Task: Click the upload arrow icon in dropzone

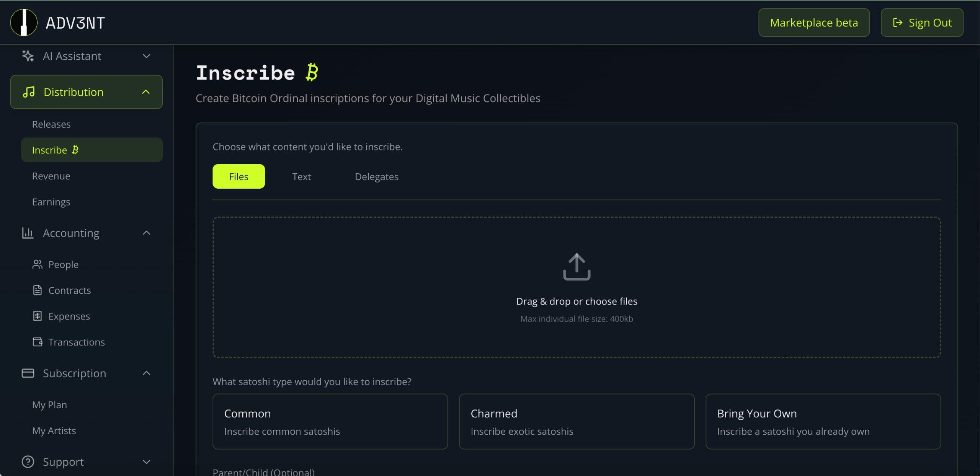Action: pos(577,267)
